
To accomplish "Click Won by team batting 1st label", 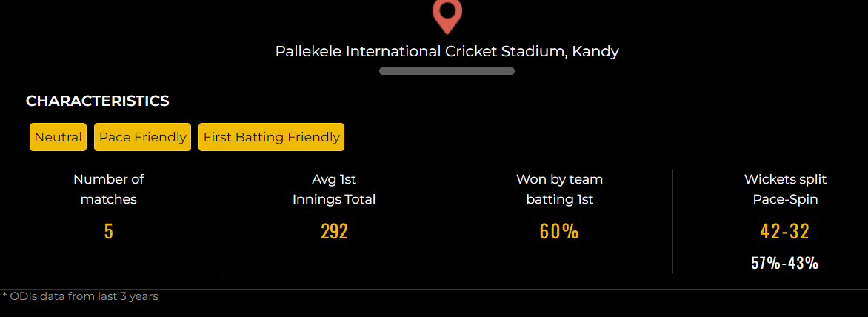I will click(560, 189).
